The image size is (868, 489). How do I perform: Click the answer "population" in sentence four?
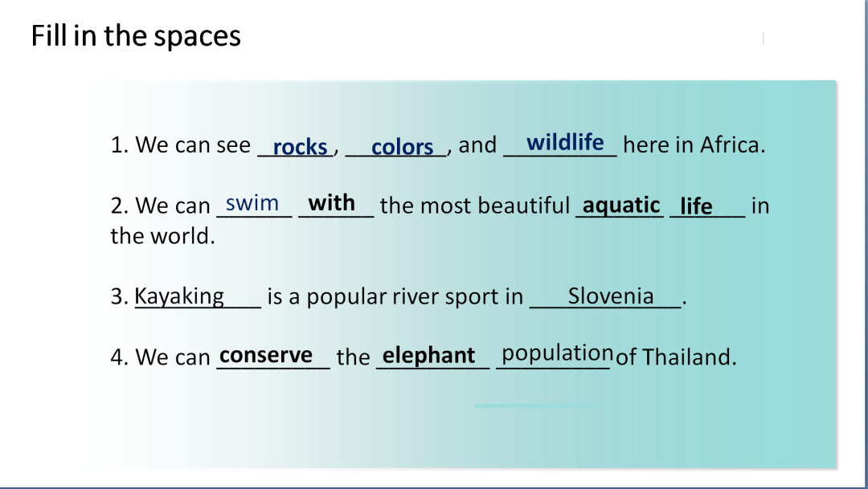(x=557, y=353)
